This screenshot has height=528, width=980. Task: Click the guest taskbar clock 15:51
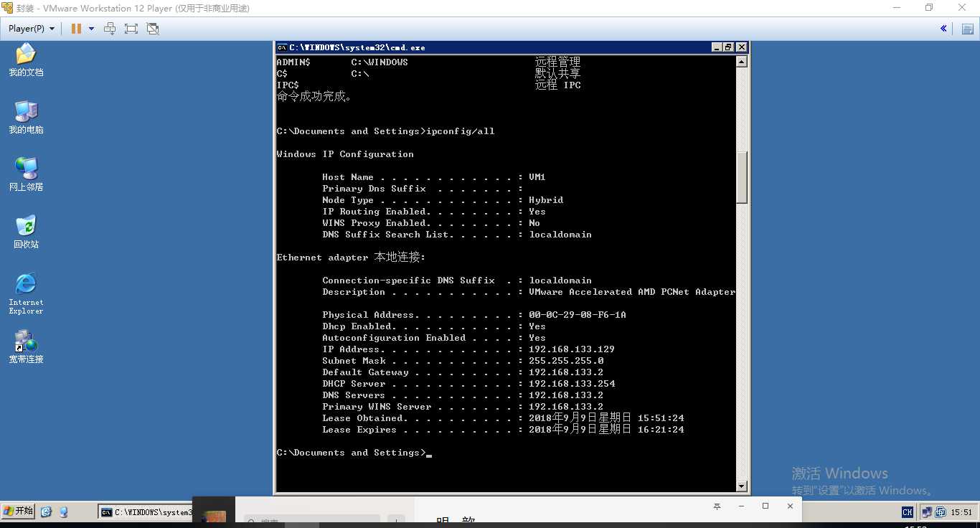point(961,512)
